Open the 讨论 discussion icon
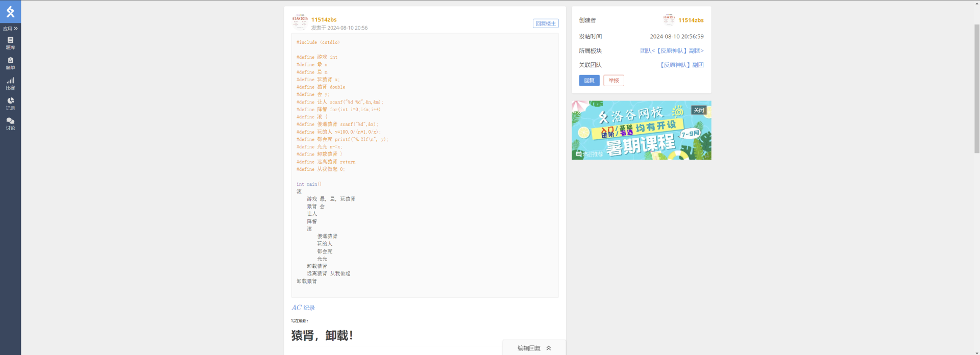 pos(10,124)
